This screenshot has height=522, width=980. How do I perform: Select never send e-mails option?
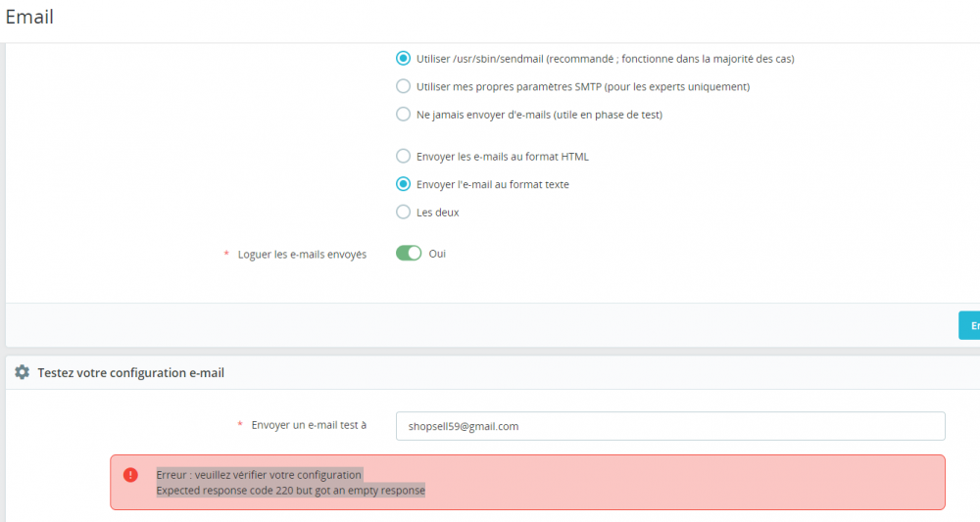[403, 115]
